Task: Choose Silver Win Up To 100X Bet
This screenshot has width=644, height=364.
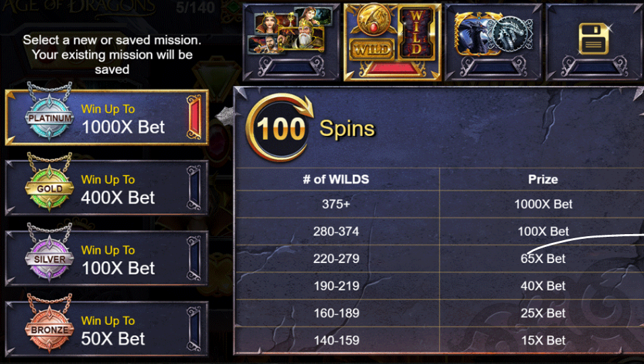Action: (107, 258)
